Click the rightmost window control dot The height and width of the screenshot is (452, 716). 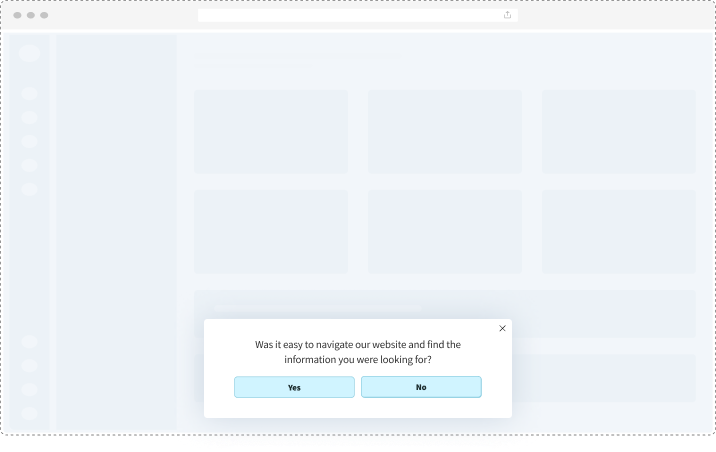(x=44, y=15)
